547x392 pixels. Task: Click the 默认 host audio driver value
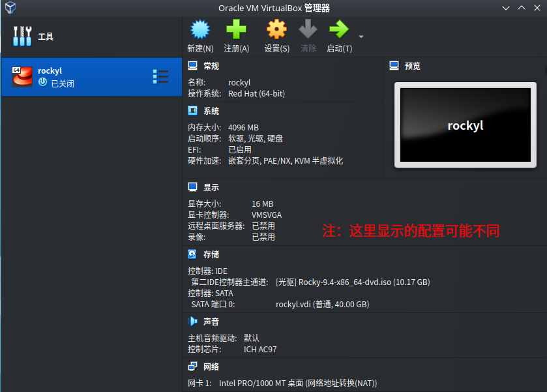pos(252,339)
